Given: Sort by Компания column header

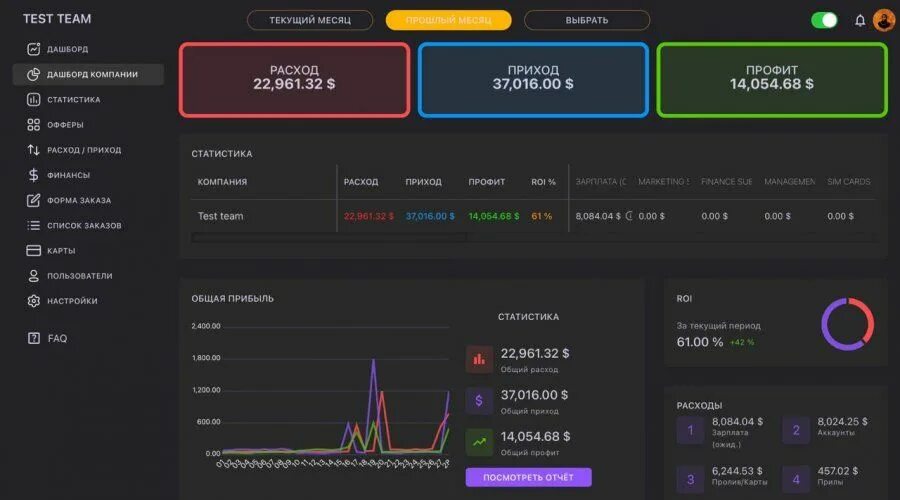Looking at the screenshot, I should (222, 181).
